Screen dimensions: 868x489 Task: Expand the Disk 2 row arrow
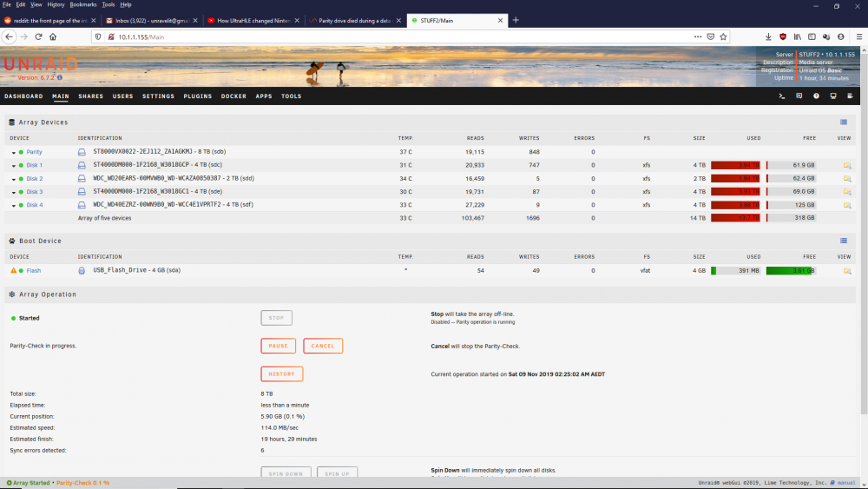[13, 180]
